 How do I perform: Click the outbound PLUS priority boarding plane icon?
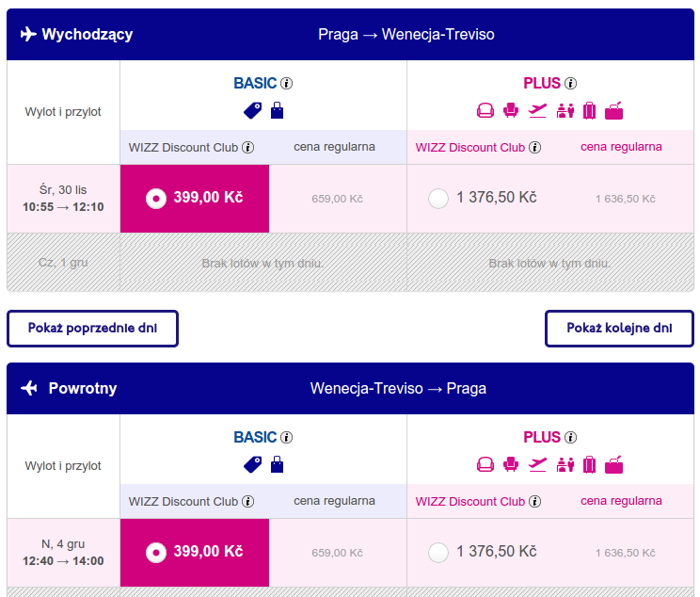pyautogui.click(x=537, y=110)
